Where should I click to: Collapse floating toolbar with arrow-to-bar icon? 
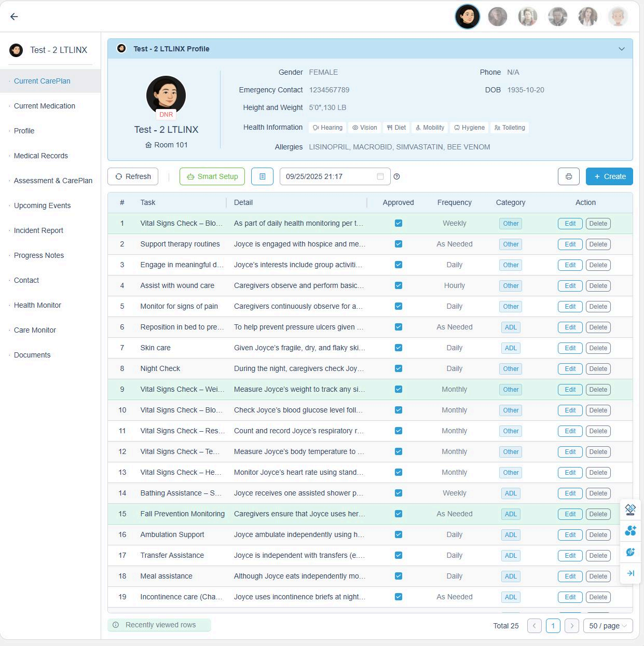click(x=631, y=573)
